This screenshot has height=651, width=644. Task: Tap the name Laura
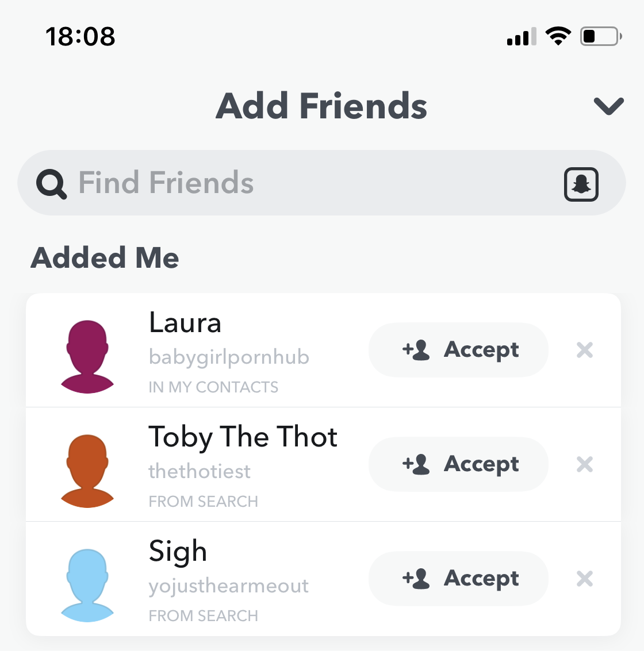185,322
